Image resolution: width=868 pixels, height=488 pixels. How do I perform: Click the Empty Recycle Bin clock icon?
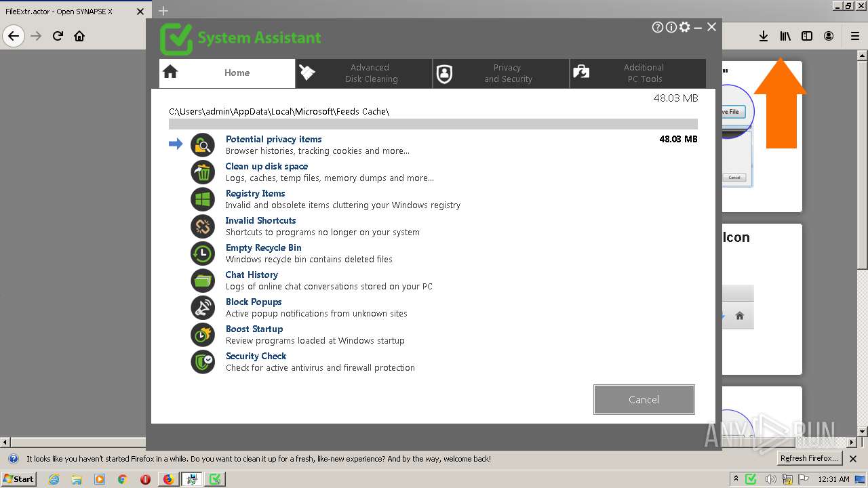[203, 253]
